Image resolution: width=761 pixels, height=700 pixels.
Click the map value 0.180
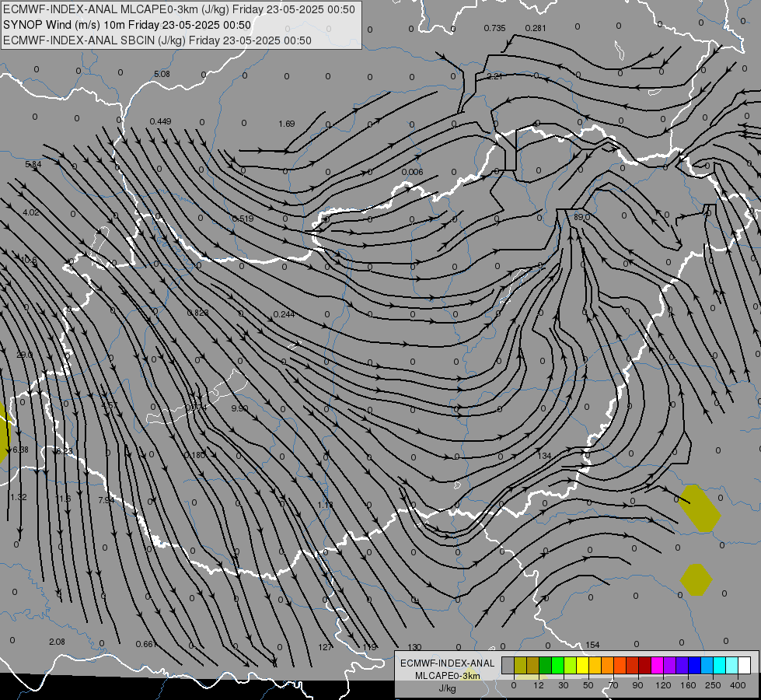tap(194, 455)
